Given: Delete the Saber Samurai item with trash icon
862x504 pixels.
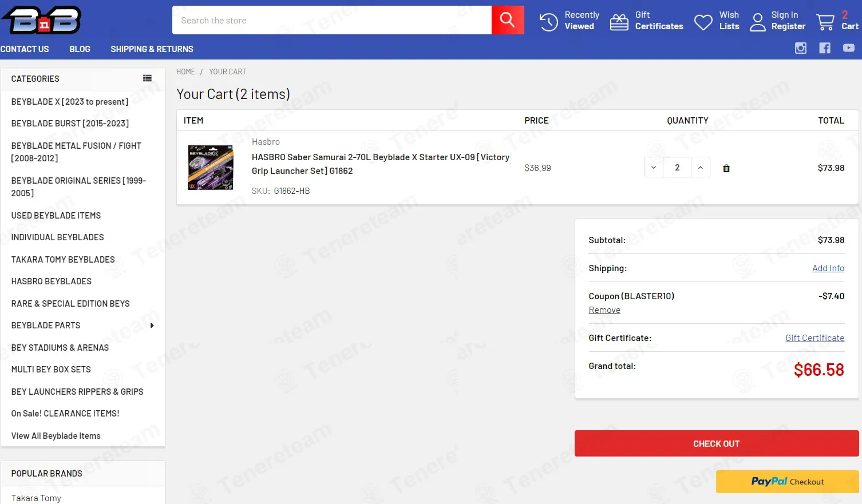Looking at the screenshot, I should (726, 168).
